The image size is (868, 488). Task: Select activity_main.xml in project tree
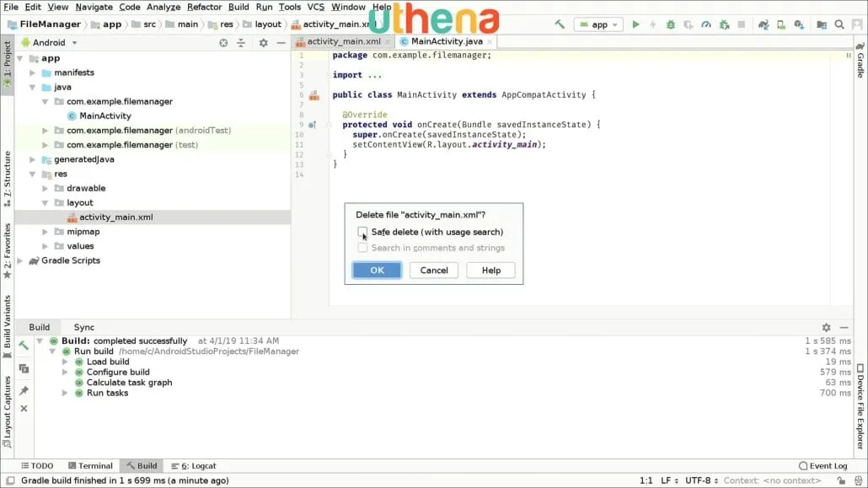click(116, 217)
